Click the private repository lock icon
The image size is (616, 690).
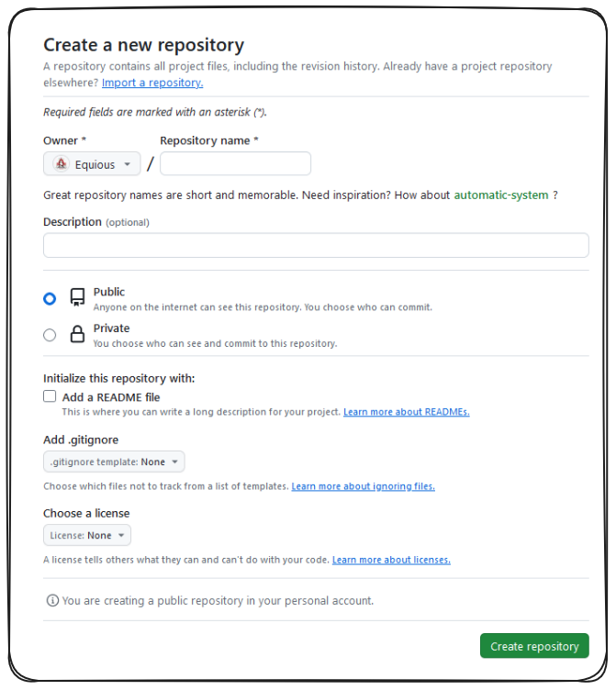[78, 335]
